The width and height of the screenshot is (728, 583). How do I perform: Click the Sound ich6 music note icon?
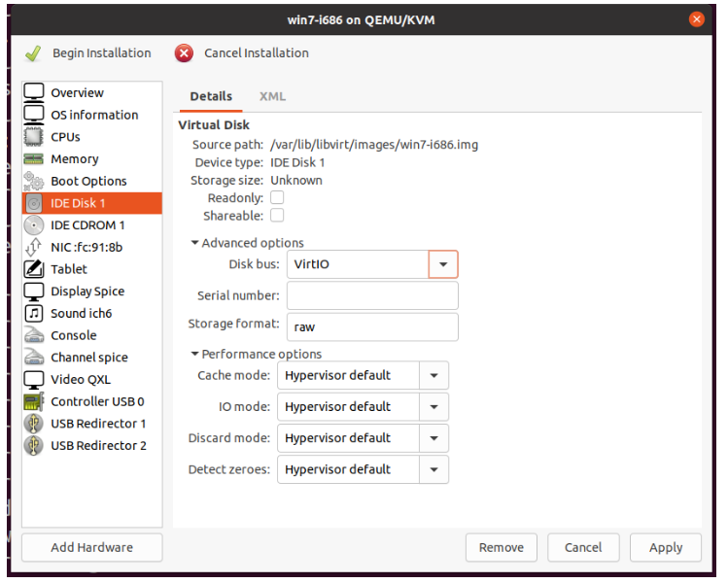[34, 313]
